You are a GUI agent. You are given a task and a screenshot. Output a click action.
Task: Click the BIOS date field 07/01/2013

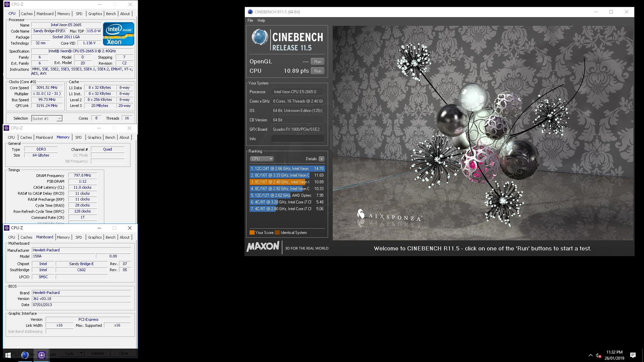click(x=81, y=305)
